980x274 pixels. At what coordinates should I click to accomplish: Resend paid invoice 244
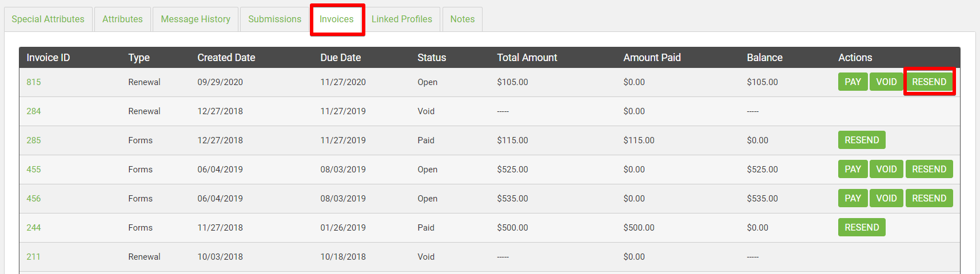coord(862,227)
